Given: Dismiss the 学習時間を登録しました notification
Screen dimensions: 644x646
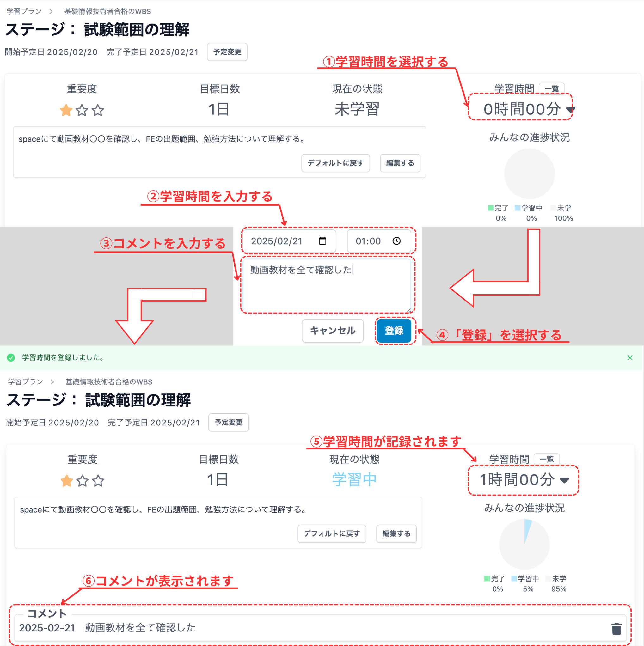Looking at the screenshot, I should [630, 357].
